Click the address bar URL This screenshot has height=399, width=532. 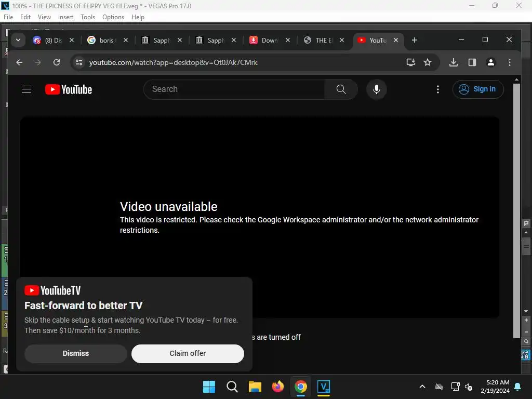(174, 62)
